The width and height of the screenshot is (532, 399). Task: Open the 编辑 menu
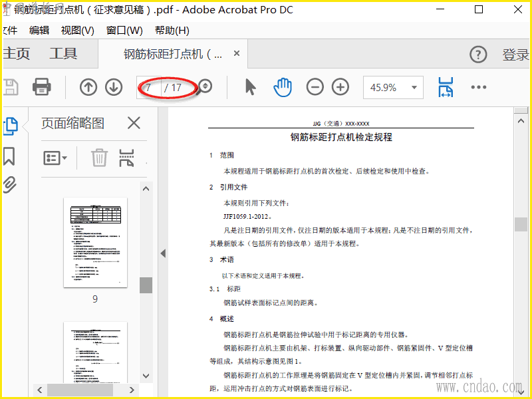click(x=39, y=30)
